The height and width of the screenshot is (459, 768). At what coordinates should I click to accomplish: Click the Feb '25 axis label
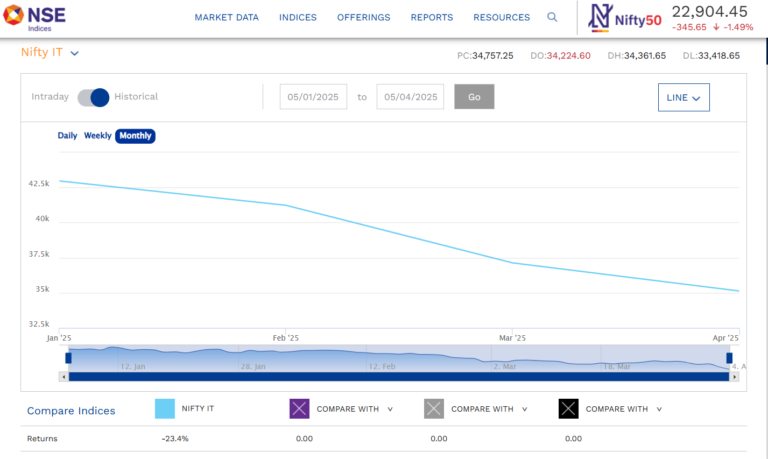point(286,338)
